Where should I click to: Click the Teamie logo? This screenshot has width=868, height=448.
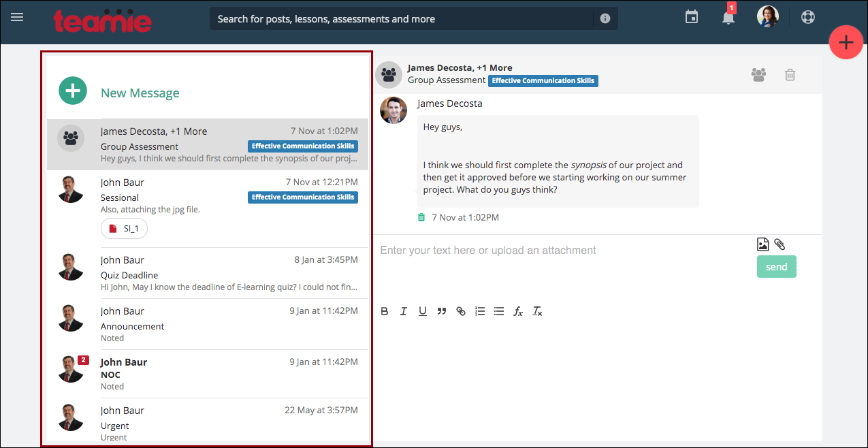coord(103,20)
